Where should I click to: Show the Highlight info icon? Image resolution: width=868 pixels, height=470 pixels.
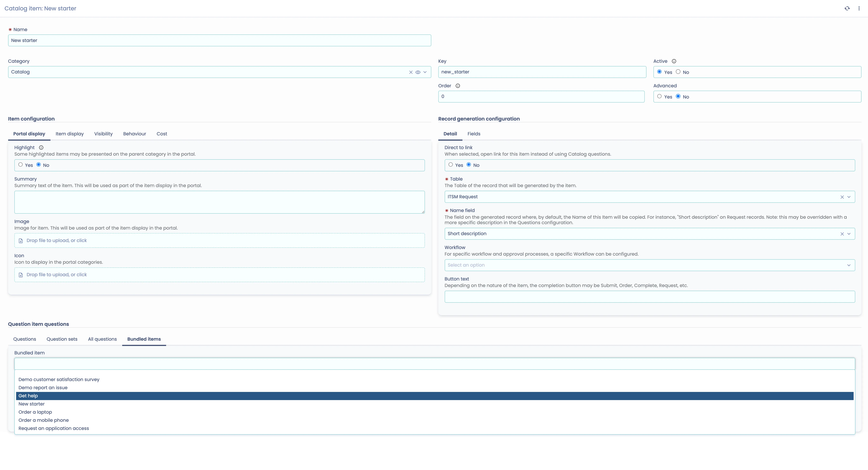(41, 148)
